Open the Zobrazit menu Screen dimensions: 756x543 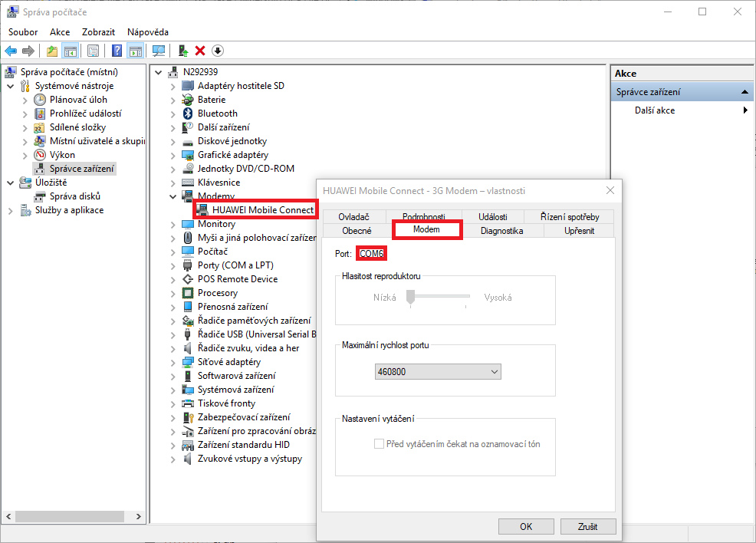point(98,32)
